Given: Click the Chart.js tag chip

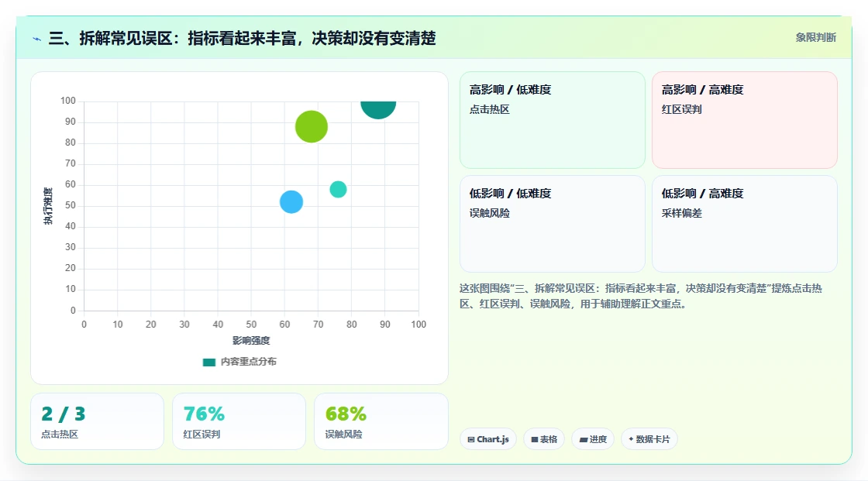Looking at the screenshot, I should click(488, 439).
